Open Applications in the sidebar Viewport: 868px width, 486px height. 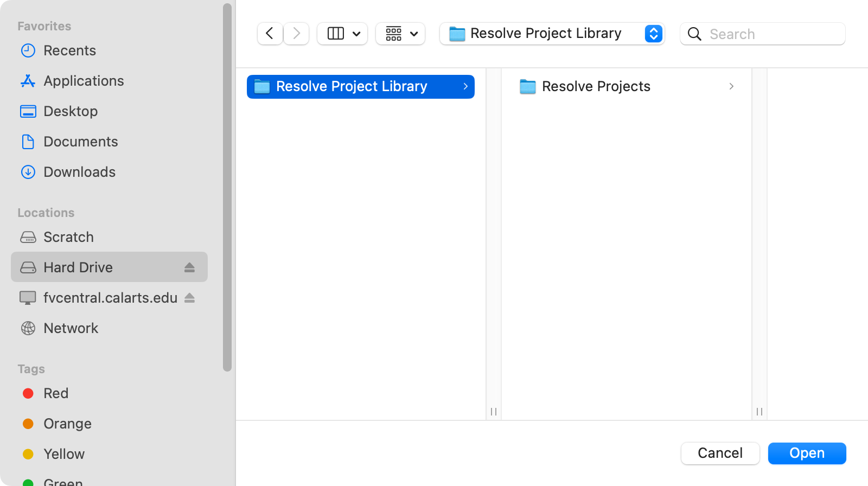click(109, 81)
